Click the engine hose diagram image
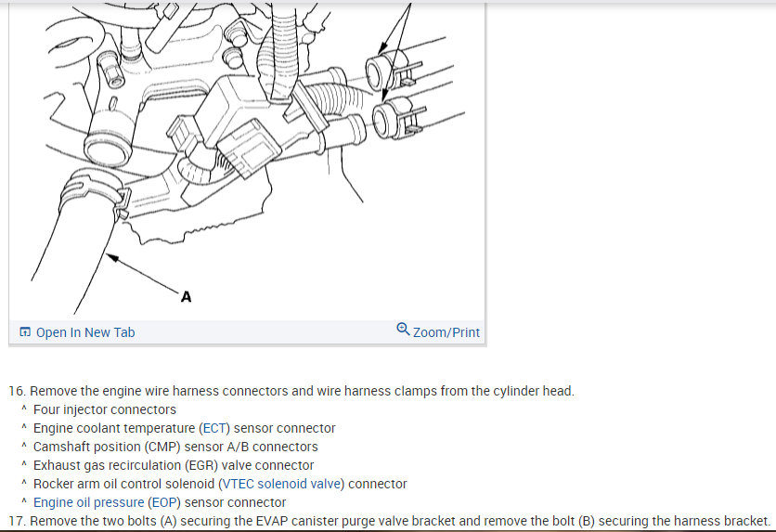Viewport: 776px width, 532px height. [247, 160]
